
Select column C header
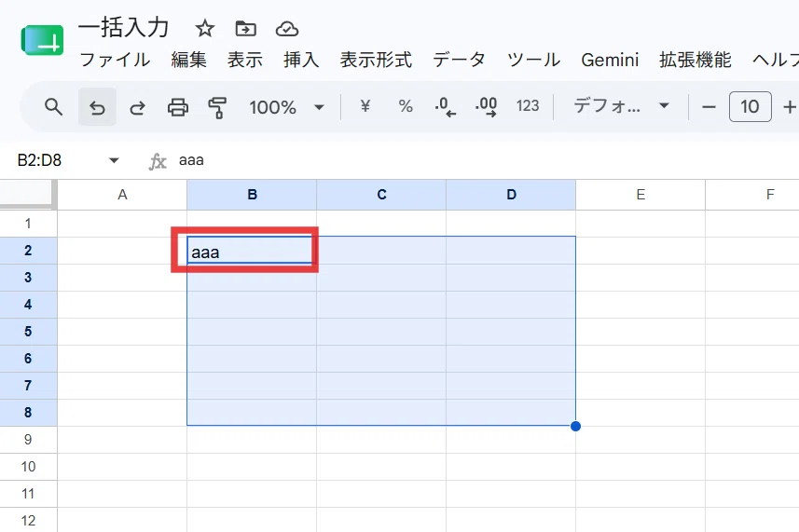[x=381, y=195]
